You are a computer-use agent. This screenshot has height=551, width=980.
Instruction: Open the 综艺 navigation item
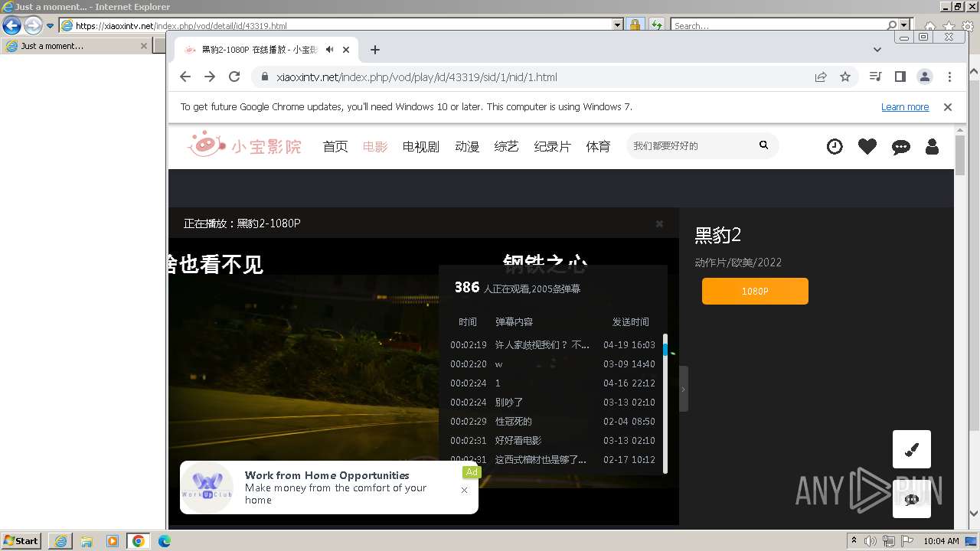(507, 146)
